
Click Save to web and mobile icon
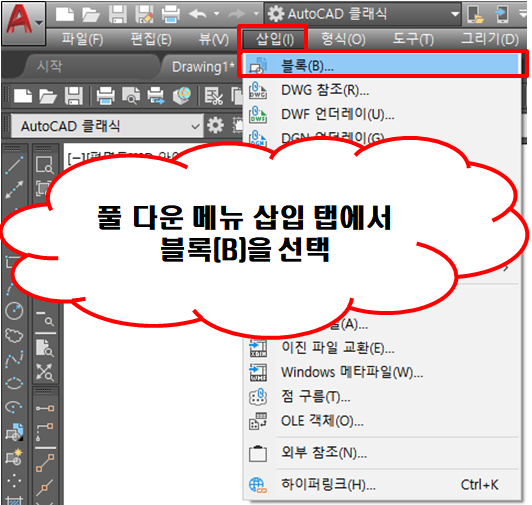coord(501,15)
